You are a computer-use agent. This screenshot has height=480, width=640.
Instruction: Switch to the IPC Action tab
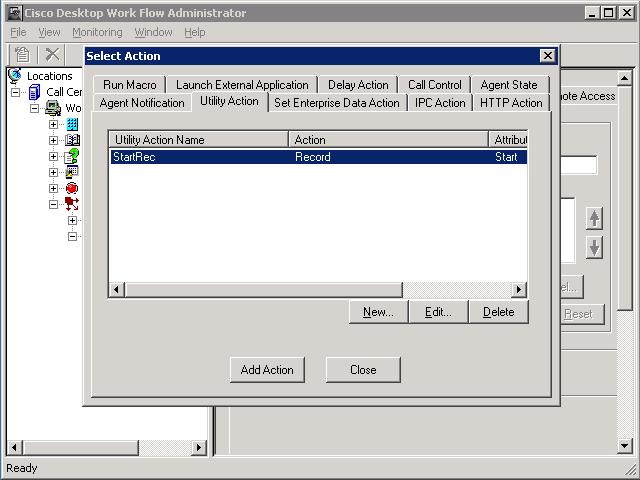click(440, 103)
